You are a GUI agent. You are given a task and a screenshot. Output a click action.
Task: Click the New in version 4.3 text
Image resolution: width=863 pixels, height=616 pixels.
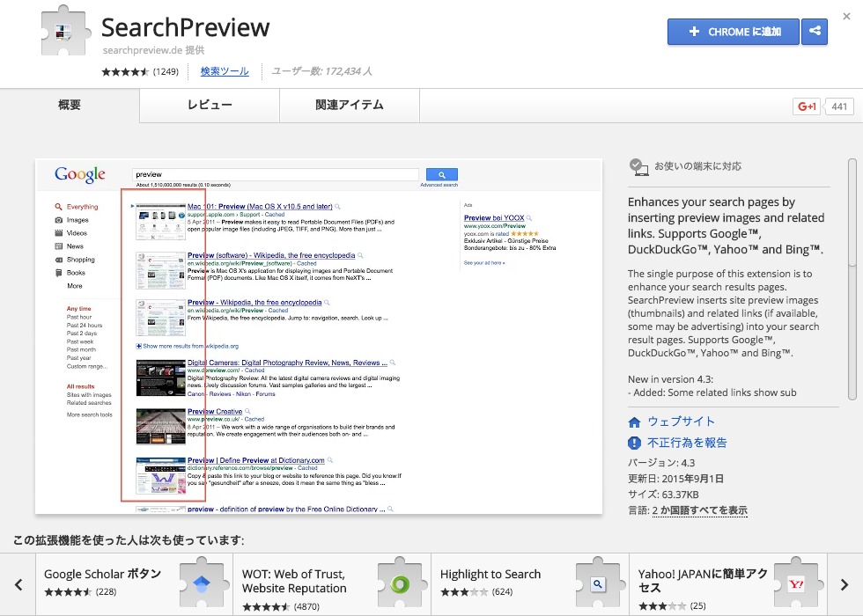pyautogui.click(x=670, y=379)
